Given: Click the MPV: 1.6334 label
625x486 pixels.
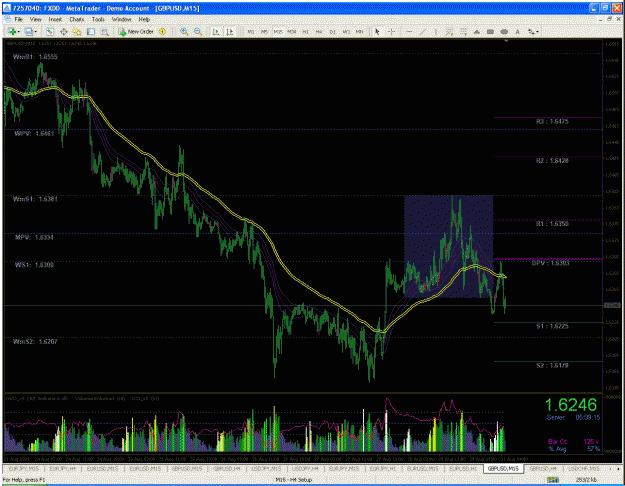Looking at the screenshot, I should click(x=34, y=238).
